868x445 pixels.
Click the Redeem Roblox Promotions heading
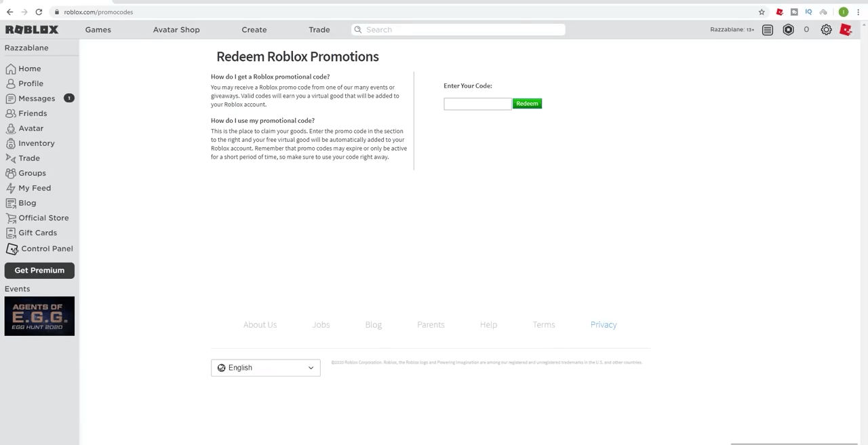click(x=298, y=57)
